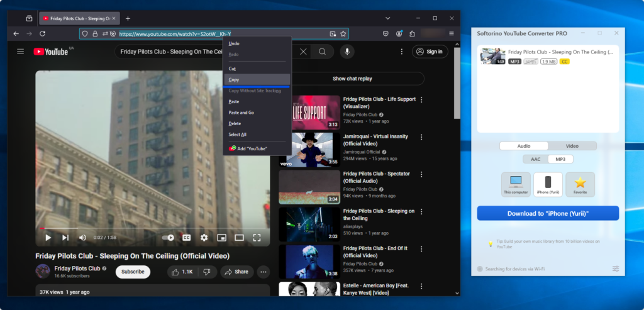Open Firefox application hamburger menu
The height and width of the screenshot is (310, 644).
pyautogui.click(x=452, y=34)
